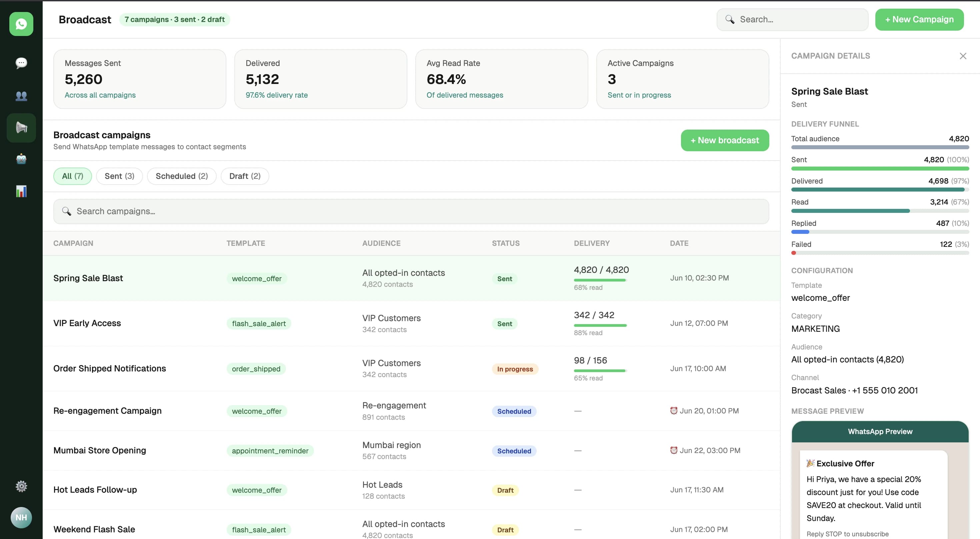The width and height of the screenshot is (980, 539).
Task: Click the Replied funnel progress bar
Action: click(880, 232)
